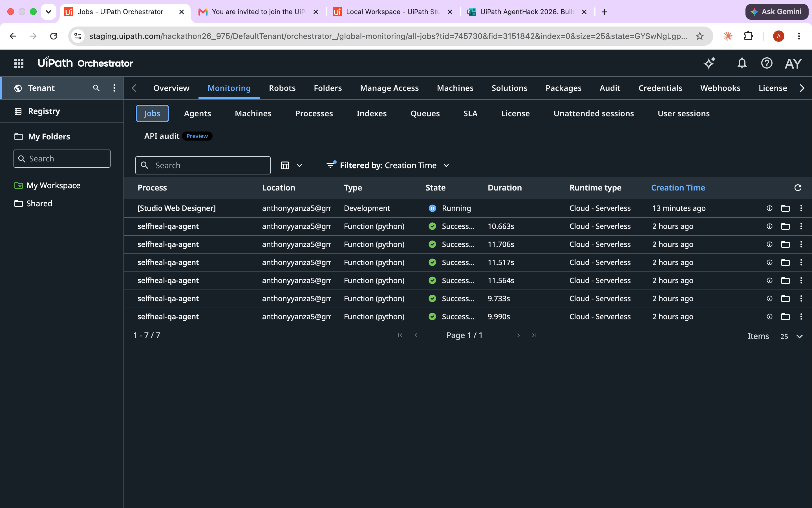Focus the My Folders Search field

pyautogui.click(x=62, y=159)
